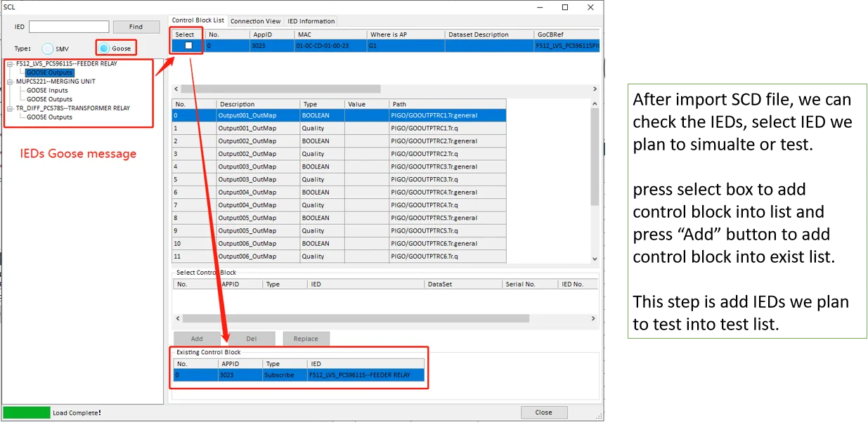
Task: Click control block list horizontal scrollbar thumb
Action: pos(281,89)
